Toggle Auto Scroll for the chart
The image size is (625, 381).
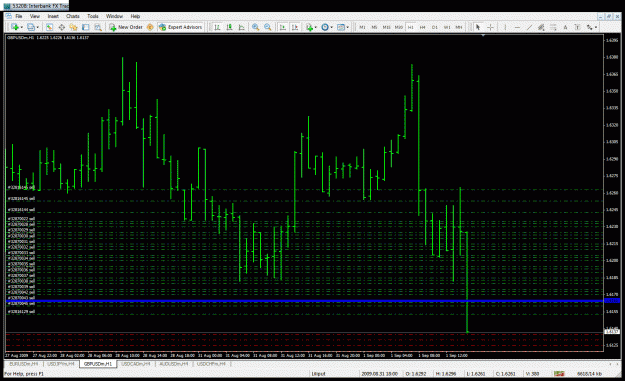coord(283,27)
